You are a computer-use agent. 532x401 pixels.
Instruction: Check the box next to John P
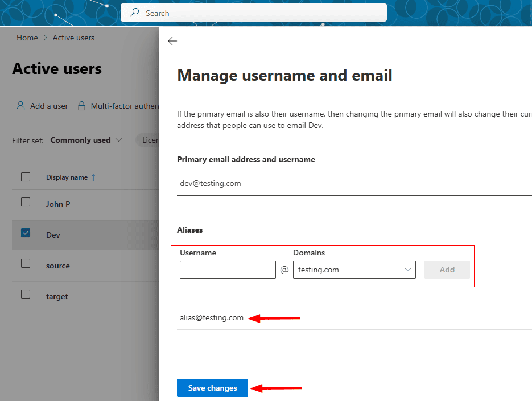pos(26,202)
